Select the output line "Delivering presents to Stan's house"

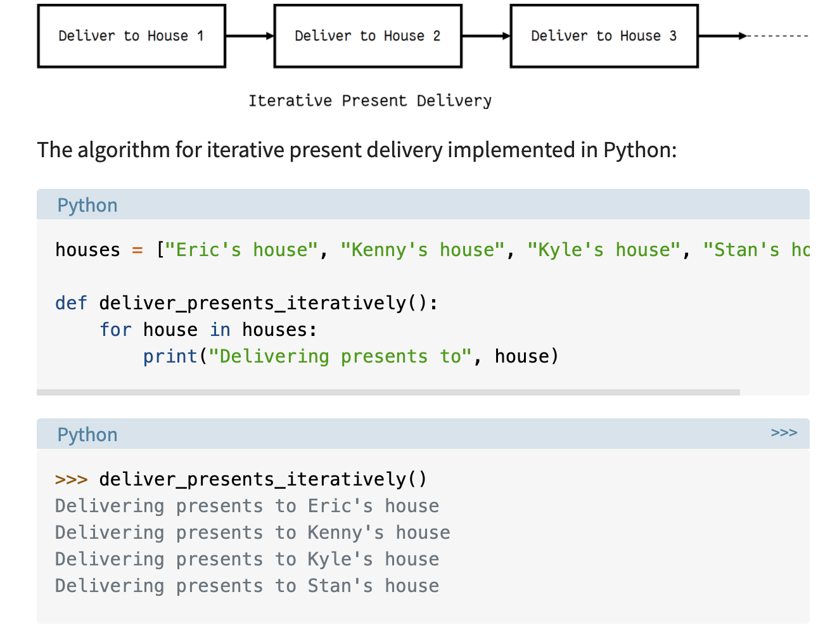click(x=246, y=585)
